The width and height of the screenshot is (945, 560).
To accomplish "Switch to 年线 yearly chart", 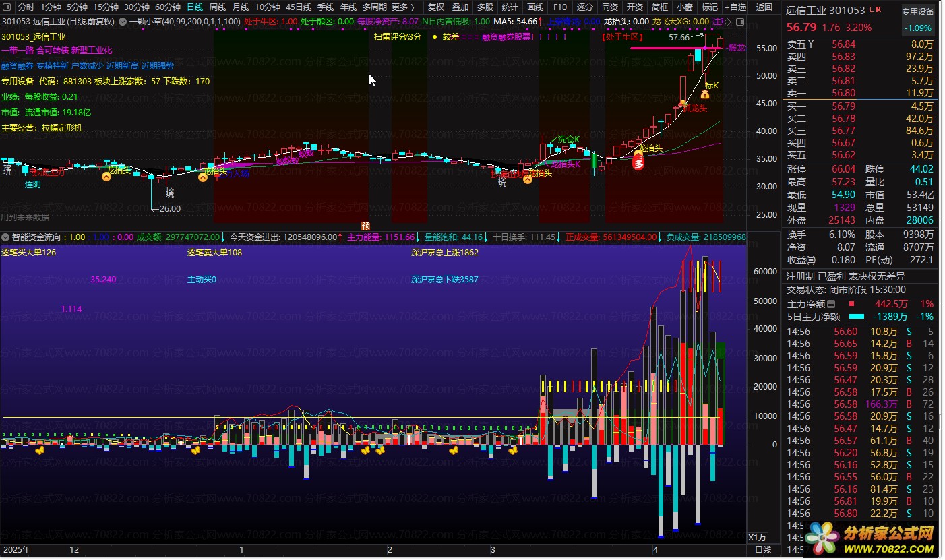I will (x=348, y=7).
